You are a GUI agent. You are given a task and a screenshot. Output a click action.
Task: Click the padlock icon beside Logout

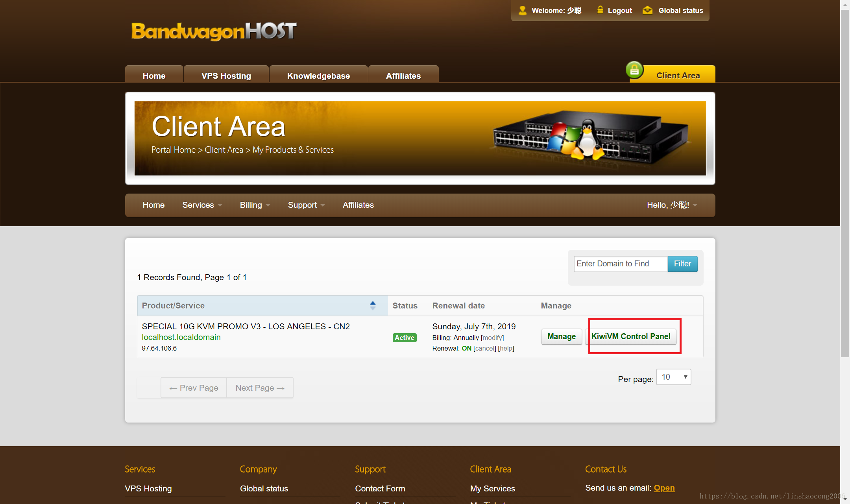coord(600,10)
